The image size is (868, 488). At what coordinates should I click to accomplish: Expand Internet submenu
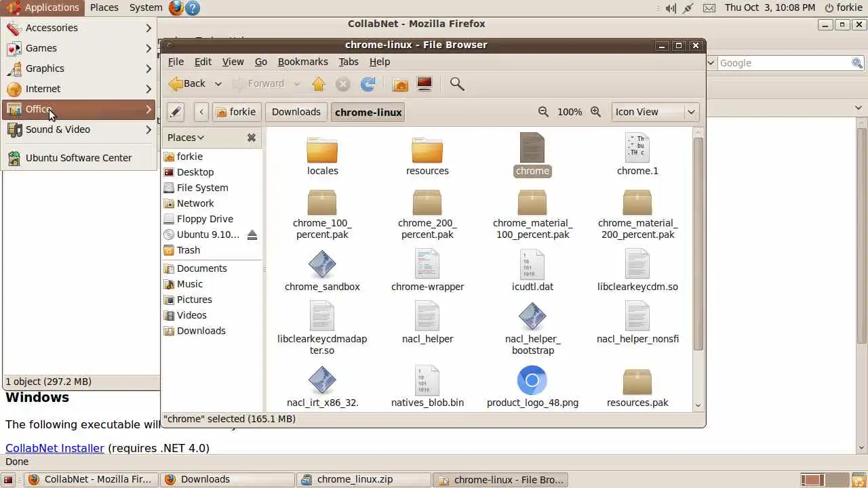79,89
